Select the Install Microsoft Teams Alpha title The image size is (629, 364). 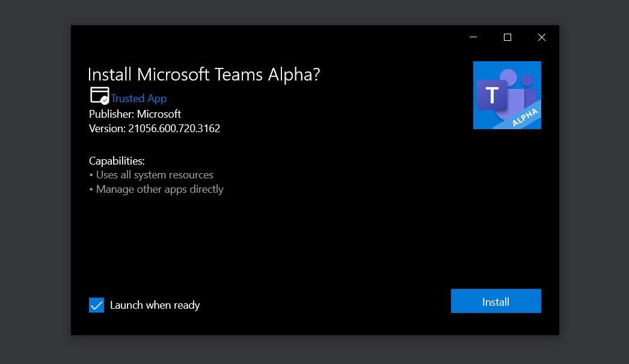(204, 74)
